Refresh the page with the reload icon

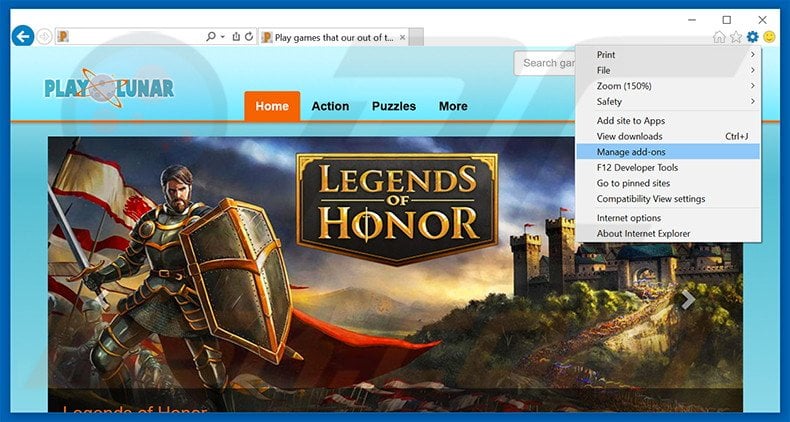(249, 37)
